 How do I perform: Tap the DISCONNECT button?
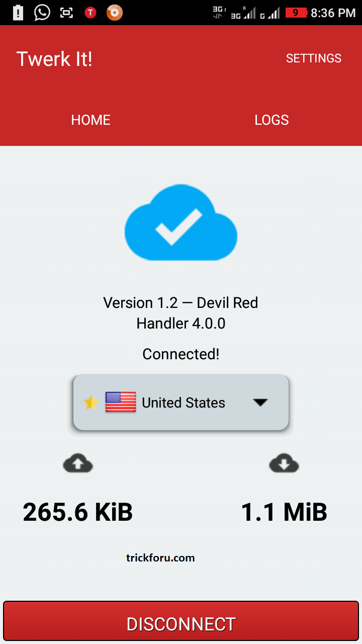click(x=181, y=623)
